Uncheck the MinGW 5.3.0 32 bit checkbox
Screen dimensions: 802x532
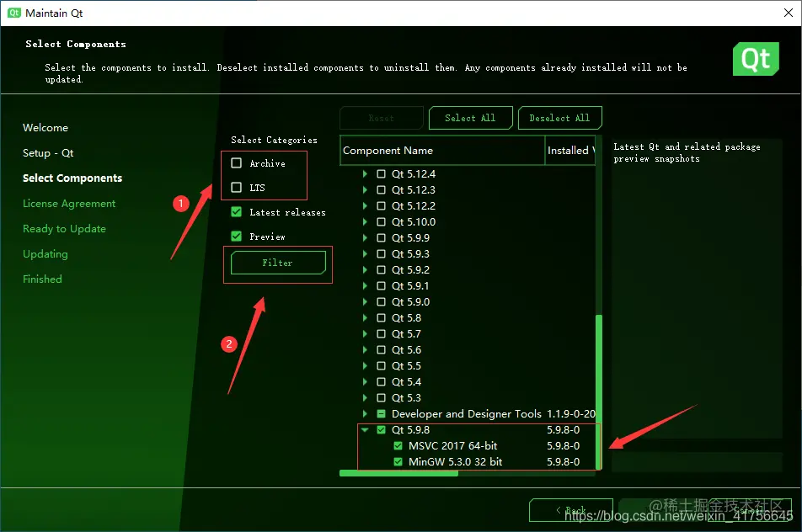398,462
